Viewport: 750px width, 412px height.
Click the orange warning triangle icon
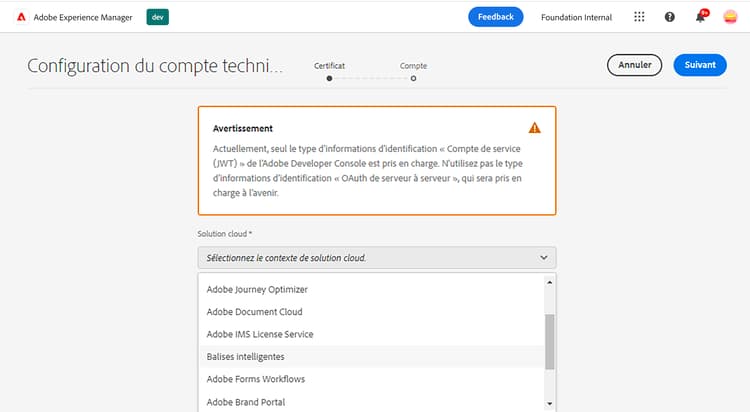tap(534, 128)
